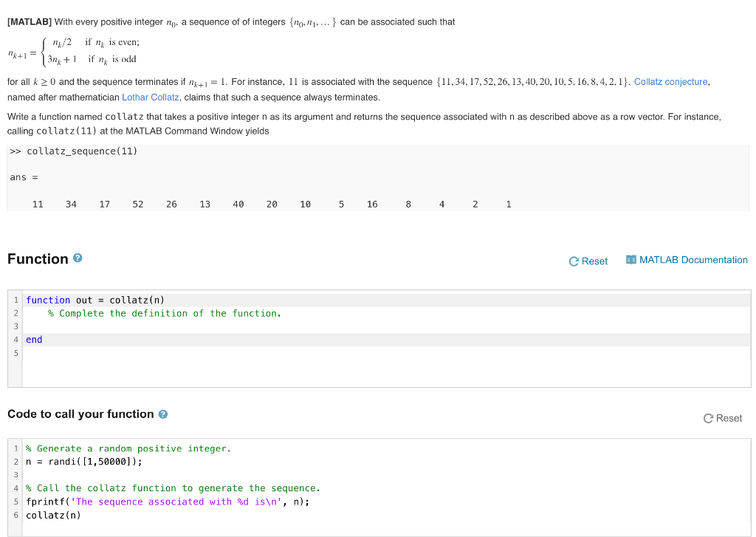Click the help icon beside Function heading

78,259
